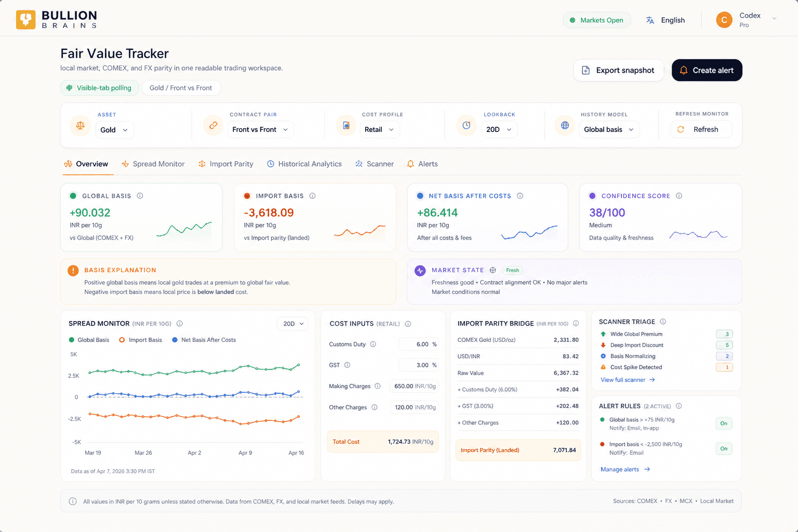Viewport: 798px width, 532px height.
Task: Open the Front vs Front contract dropdown
Action: coord(260,129)
